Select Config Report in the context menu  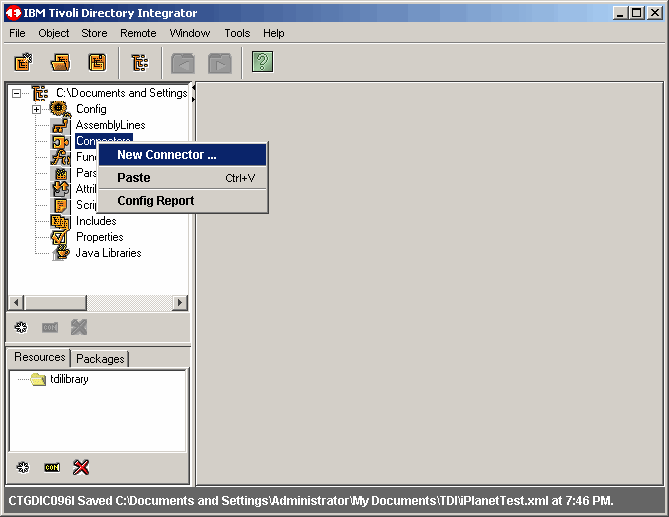[x=155, y=201]
